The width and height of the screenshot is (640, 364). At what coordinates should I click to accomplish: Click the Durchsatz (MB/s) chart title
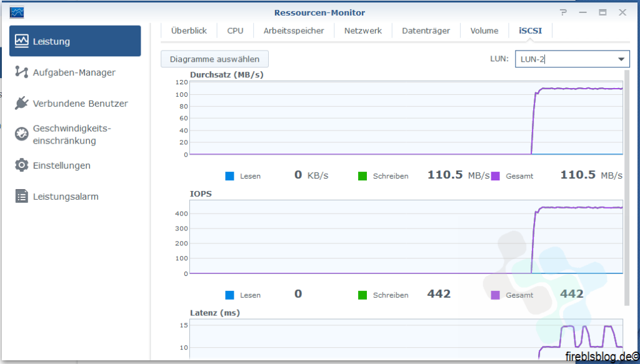pyautogui.click(x=226, y=74)
